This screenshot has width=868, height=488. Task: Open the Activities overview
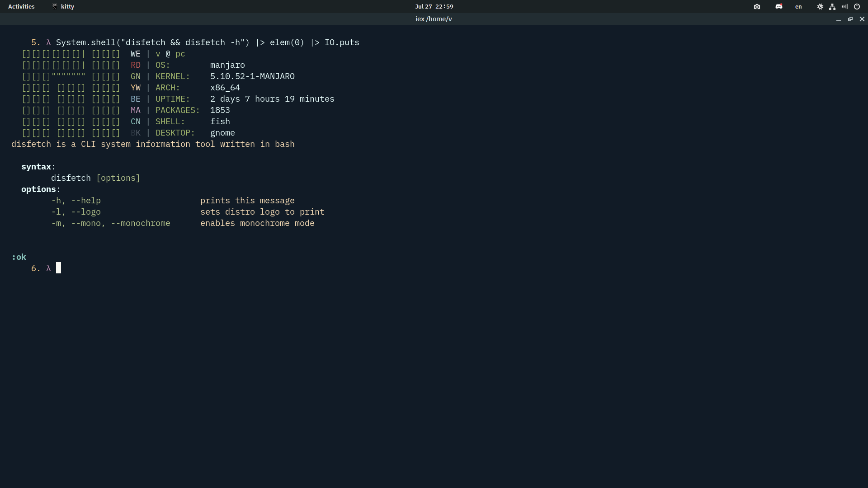(21, 7)
